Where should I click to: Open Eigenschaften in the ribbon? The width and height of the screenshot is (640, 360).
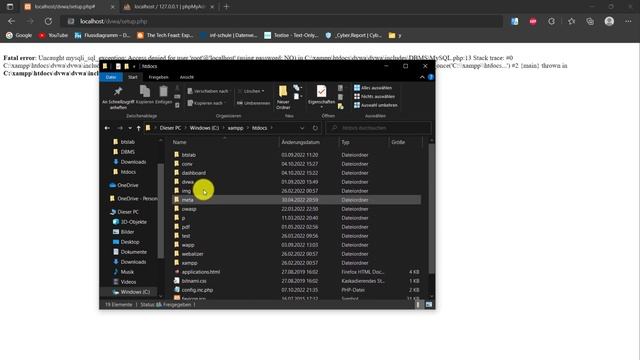321,96
